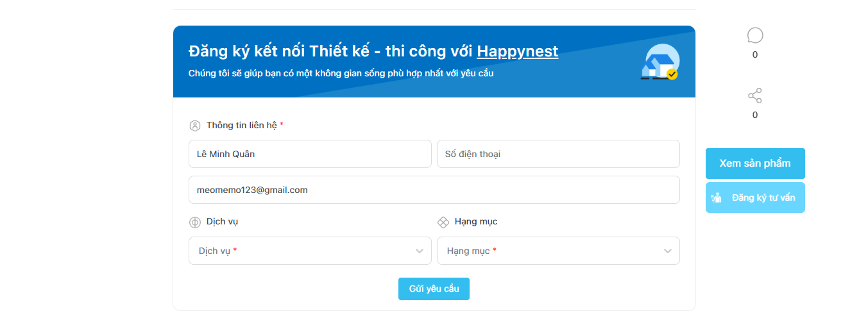Viewport: 868px width, 327px height.
Task: Click the chevron arrow of the Hạng mục dropdown
Action: click(x=668, y=251)
